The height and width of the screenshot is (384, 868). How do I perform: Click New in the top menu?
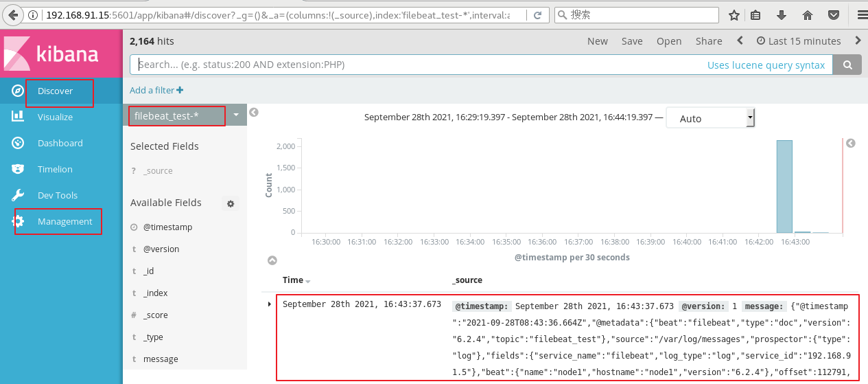click(598, 41)
